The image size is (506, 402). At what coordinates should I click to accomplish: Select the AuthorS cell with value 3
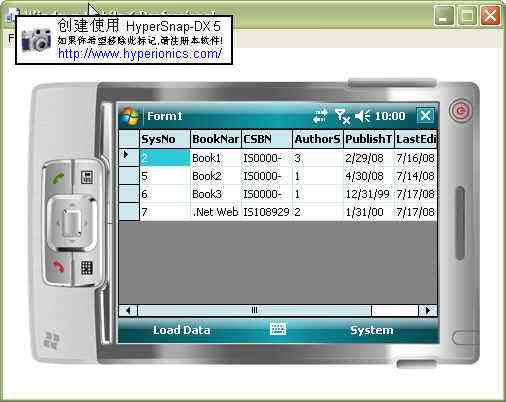click(318, 158)
